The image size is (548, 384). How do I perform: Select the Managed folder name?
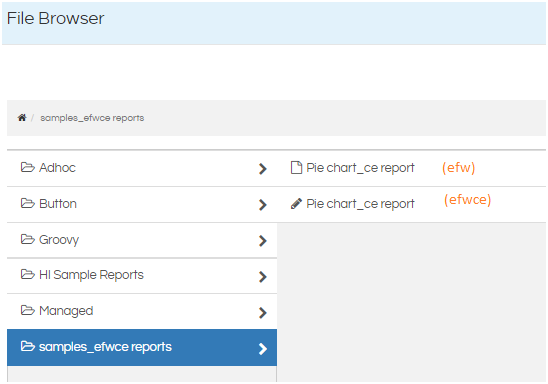coord(66,311)
